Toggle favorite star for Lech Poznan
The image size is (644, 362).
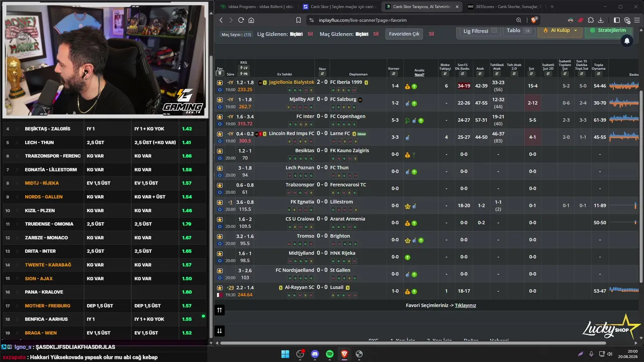coord(220,168)
